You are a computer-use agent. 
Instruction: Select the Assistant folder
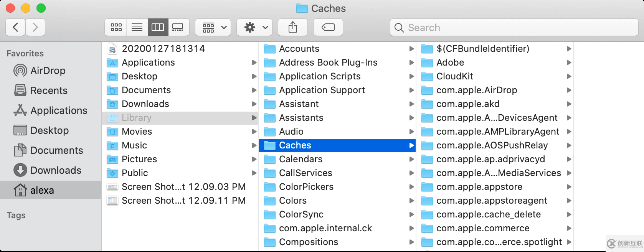[x=338, y=104]
